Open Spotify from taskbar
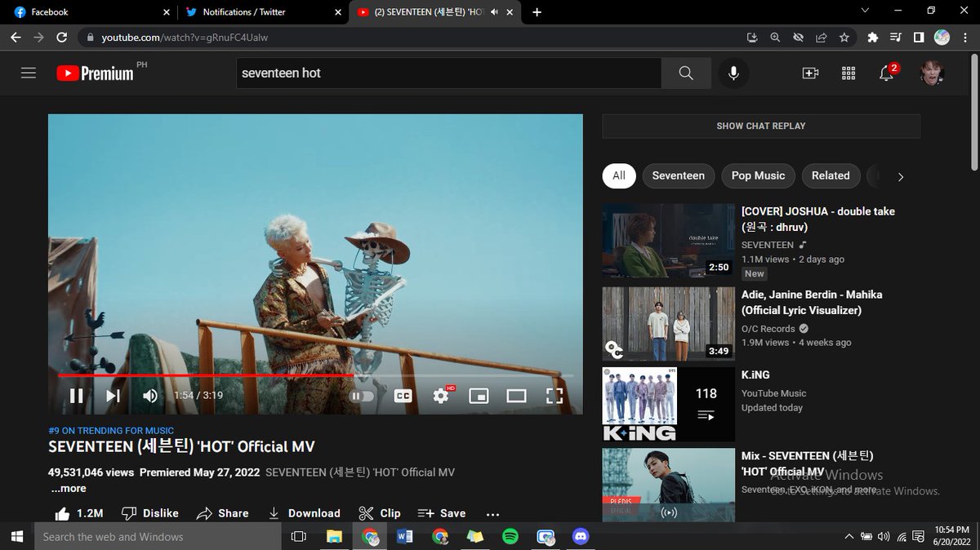The width and height of the screenshot is (980, 550). 510,536
